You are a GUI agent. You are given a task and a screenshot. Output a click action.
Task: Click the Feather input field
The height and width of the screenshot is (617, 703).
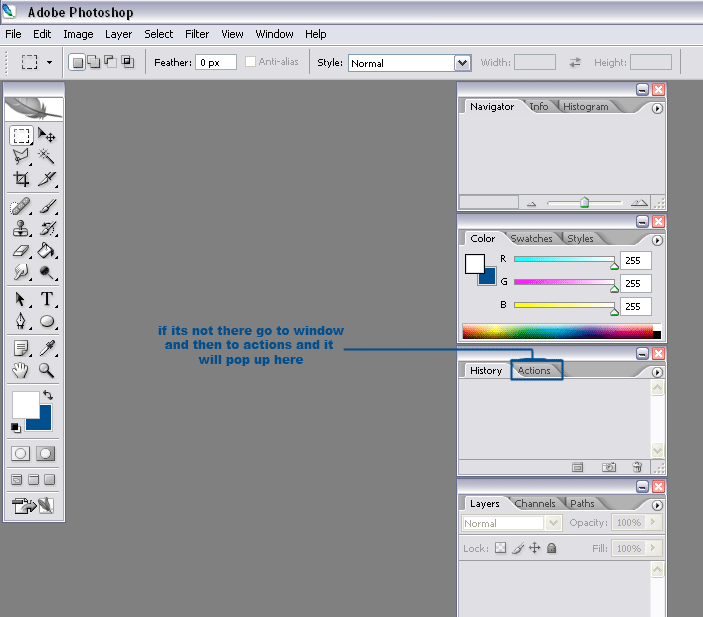coord(215,62)
